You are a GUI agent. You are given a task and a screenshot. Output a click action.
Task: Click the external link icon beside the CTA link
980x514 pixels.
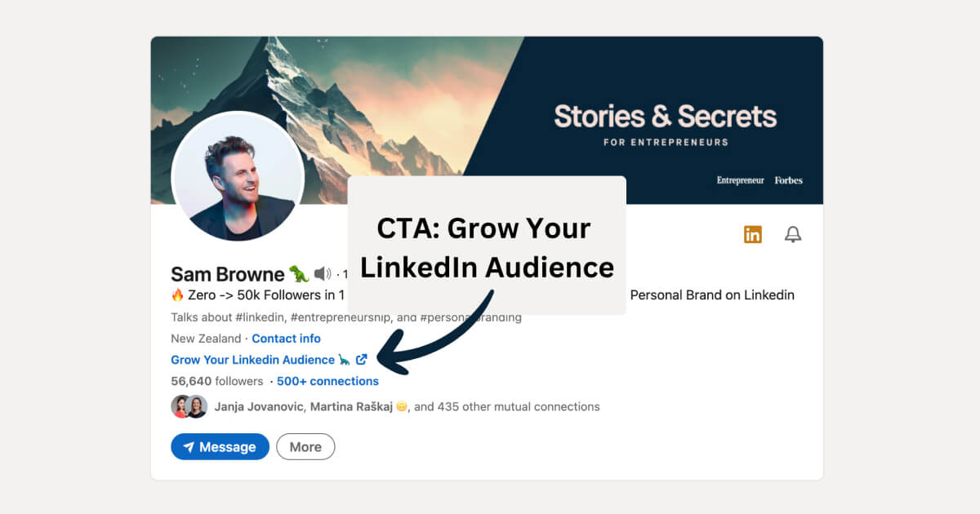(x=362, y=358)
